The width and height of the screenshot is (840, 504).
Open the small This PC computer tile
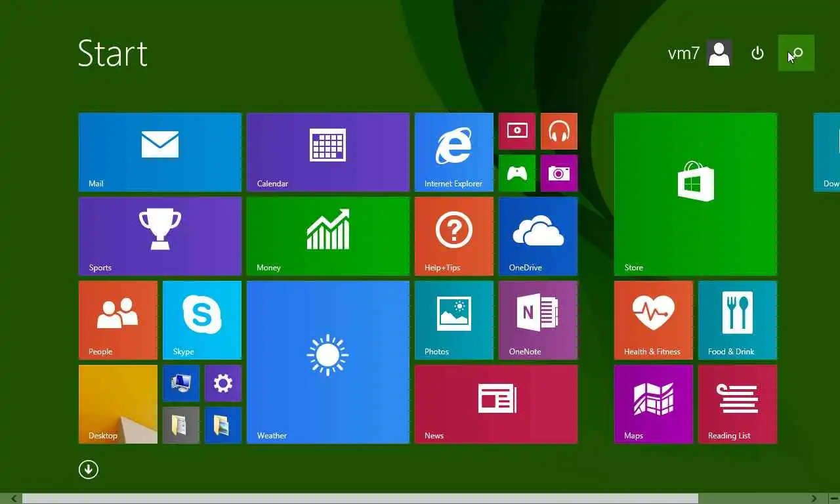point(181,383)
